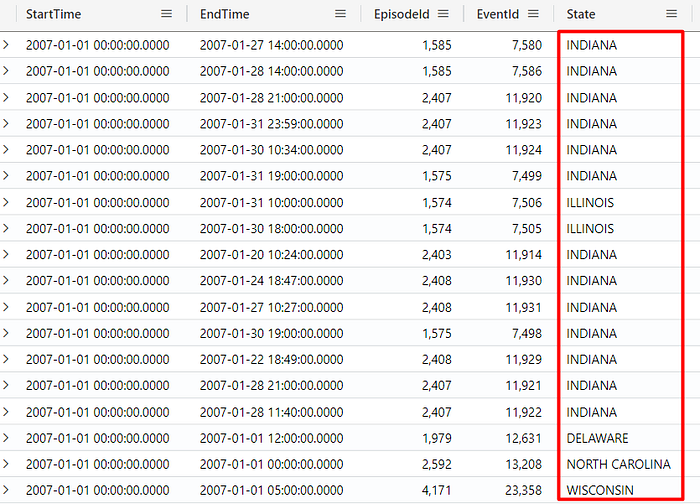Image resolution: width=700 pixels, height=504 pixels.
Task: Expand the row with EventId 11,914
Action: tap(6, 254)
